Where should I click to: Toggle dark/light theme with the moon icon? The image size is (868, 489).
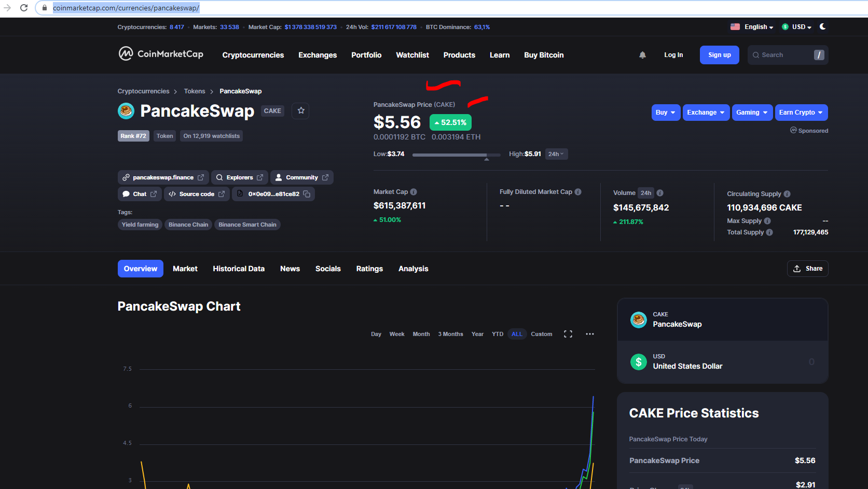(822, 26)
